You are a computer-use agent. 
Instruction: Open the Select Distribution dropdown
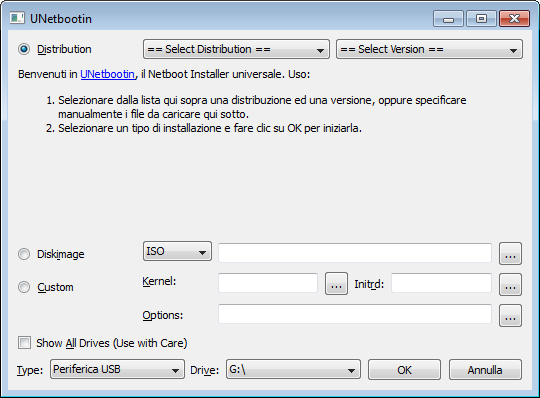(236, 49)
